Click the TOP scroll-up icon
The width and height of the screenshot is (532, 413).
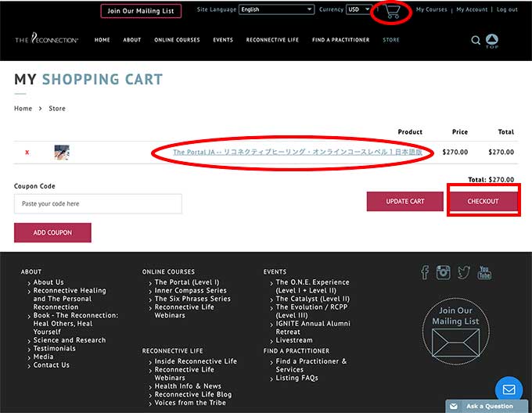tap(492, 41)
